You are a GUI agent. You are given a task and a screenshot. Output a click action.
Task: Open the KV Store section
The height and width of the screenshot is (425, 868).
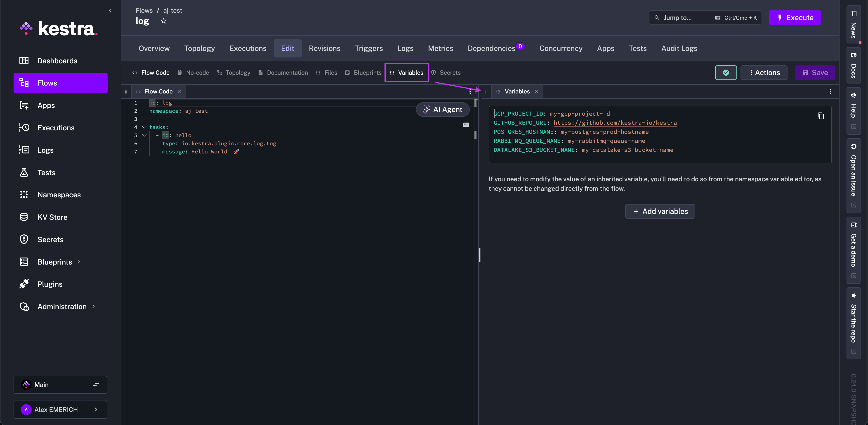tap(52, 217)
